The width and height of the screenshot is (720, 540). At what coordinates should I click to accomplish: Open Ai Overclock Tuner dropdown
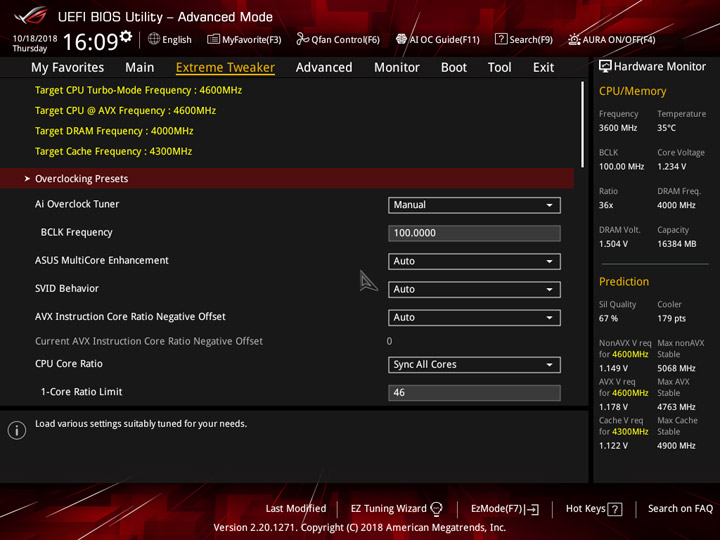tap(474, 205)
